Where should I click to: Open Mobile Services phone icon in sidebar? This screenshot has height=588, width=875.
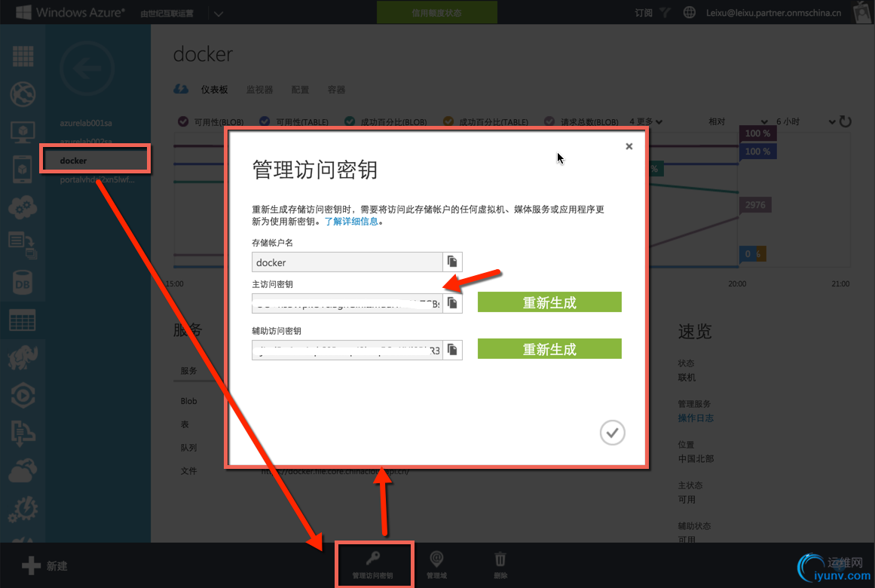tap(23, 169)
